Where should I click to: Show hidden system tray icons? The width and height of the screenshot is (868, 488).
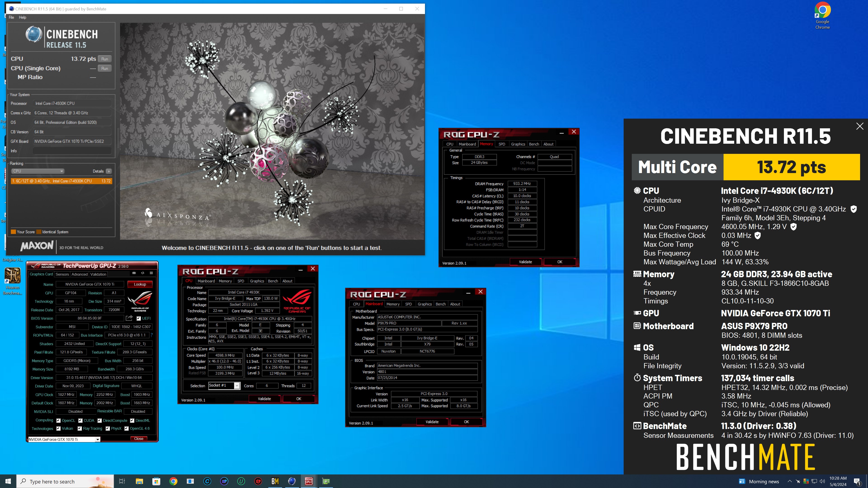tap(790, 481)
